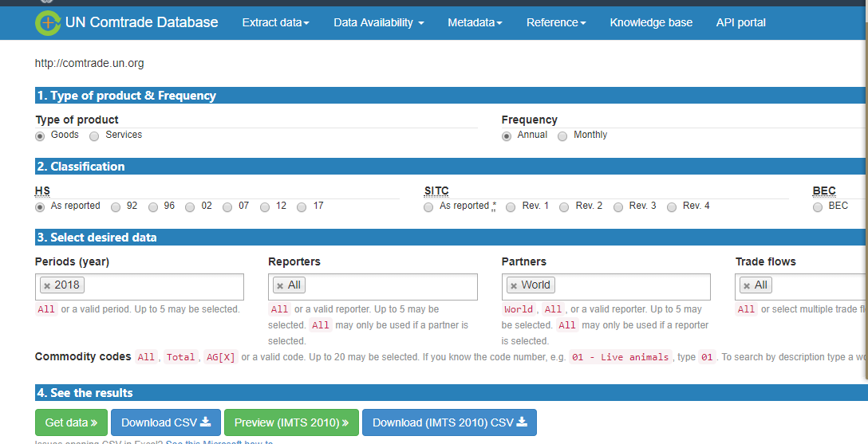The image size is (868, 444).
Task: Select HS 92 classification
Action: click(x=115, y=207)
